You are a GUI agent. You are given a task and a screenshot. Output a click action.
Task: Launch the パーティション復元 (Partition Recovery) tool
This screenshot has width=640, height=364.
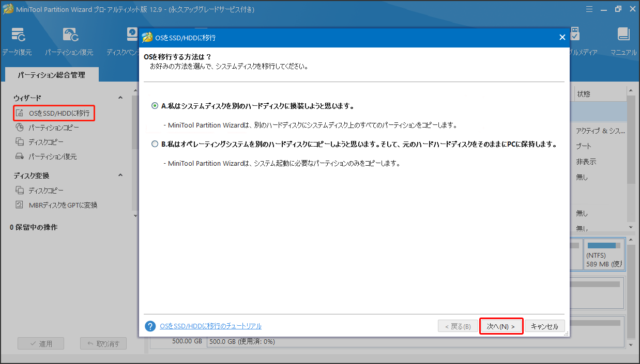click(x=69, y=41)
